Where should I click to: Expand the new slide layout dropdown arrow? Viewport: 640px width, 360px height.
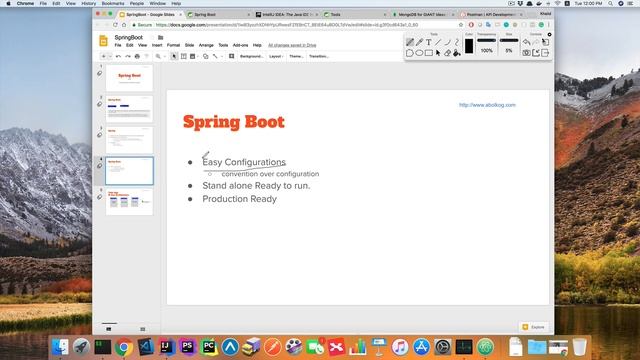(x=110, y=56)
